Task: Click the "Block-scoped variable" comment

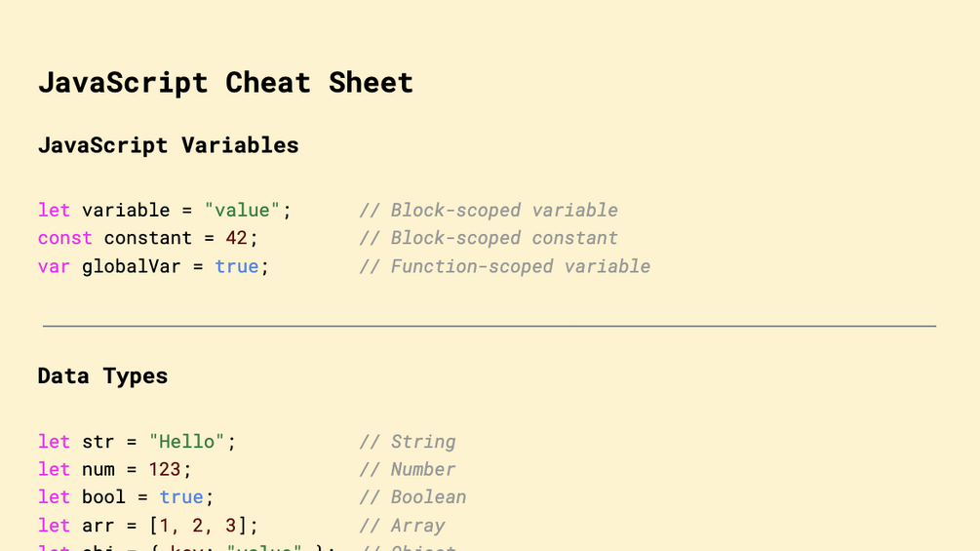Action: [489, 211]
